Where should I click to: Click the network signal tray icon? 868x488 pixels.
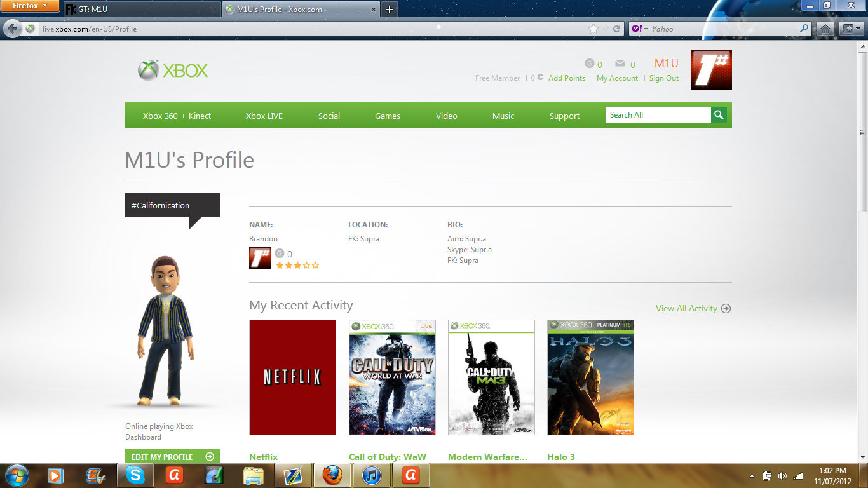[798, 476]
